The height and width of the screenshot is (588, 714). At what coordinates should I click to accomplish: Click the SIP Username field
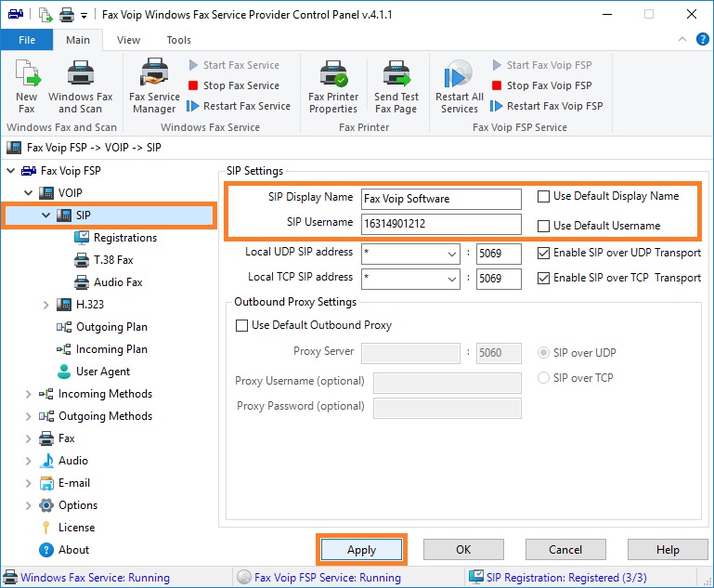click(441, 224)
